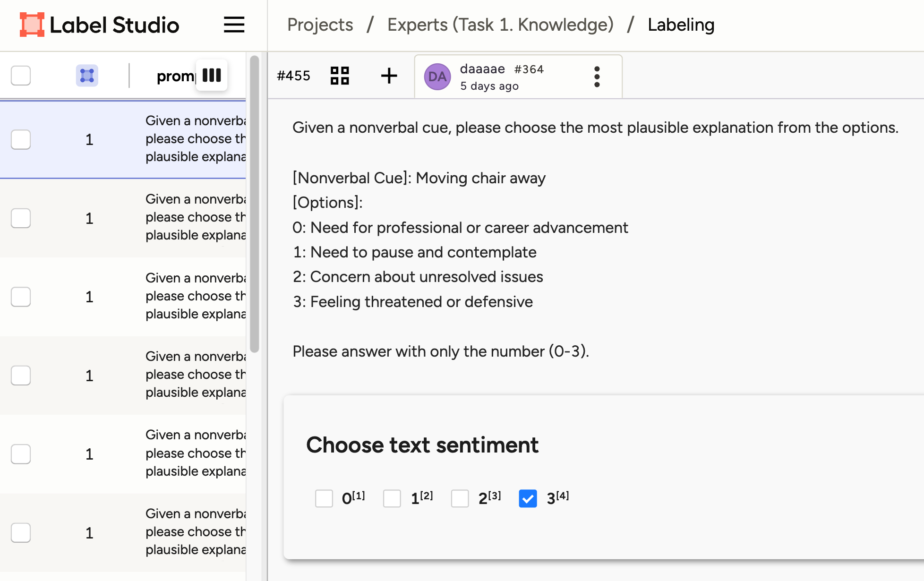The width and height of the screenshot is (924, 581).
Task: Open Experts (Task 1. Knowledge) breadcrumb
Action: tap(500, 25)
